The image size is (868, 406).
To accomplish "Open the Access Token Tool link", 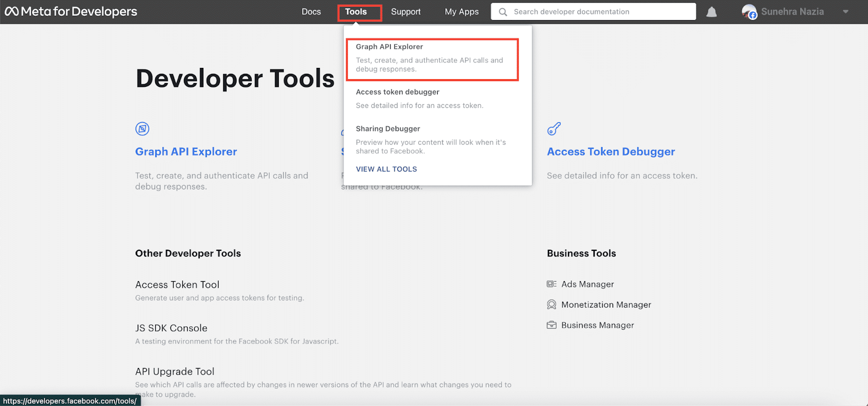I will tap(177, 284).
